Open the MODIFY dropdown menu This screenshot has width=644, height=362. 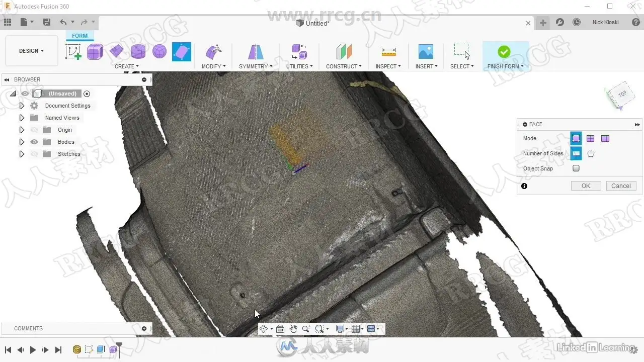click(214, 66)
